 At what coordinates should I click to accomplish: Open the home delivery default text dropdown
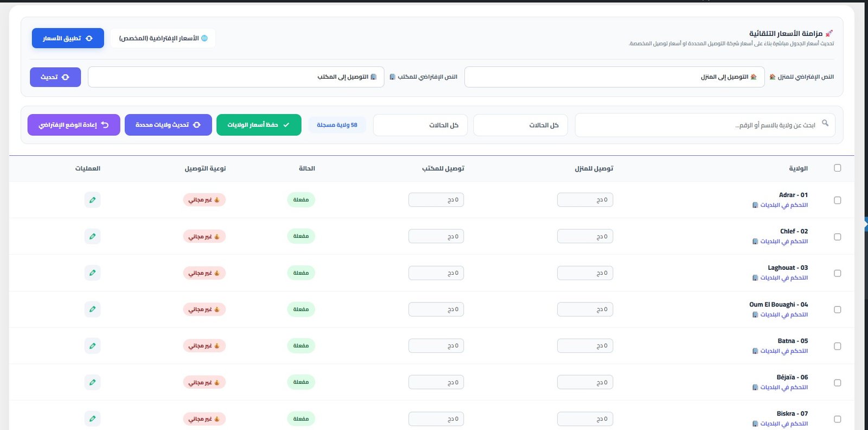click(614, 77)
